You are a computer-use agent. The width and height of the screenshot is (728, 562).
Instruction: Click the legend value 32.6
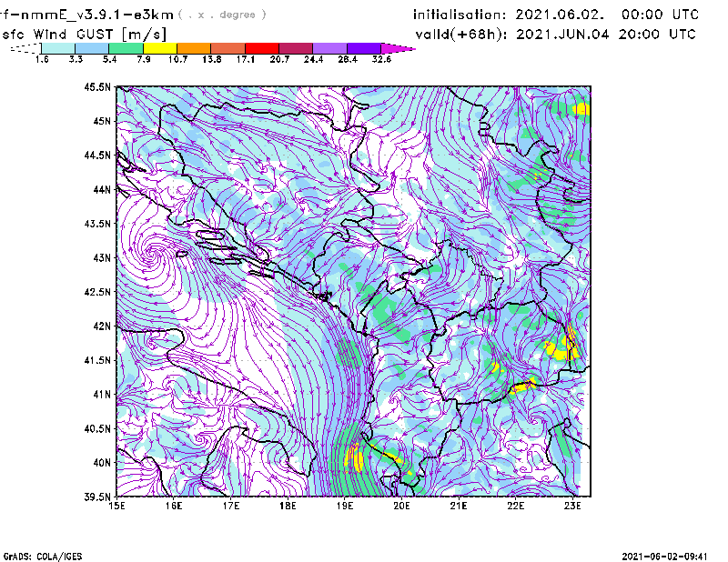tap(381, 59)
